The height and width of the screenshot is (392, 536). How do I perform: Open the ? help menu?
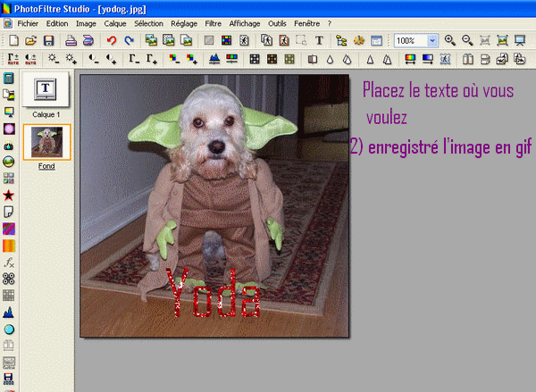pos(329,23)
